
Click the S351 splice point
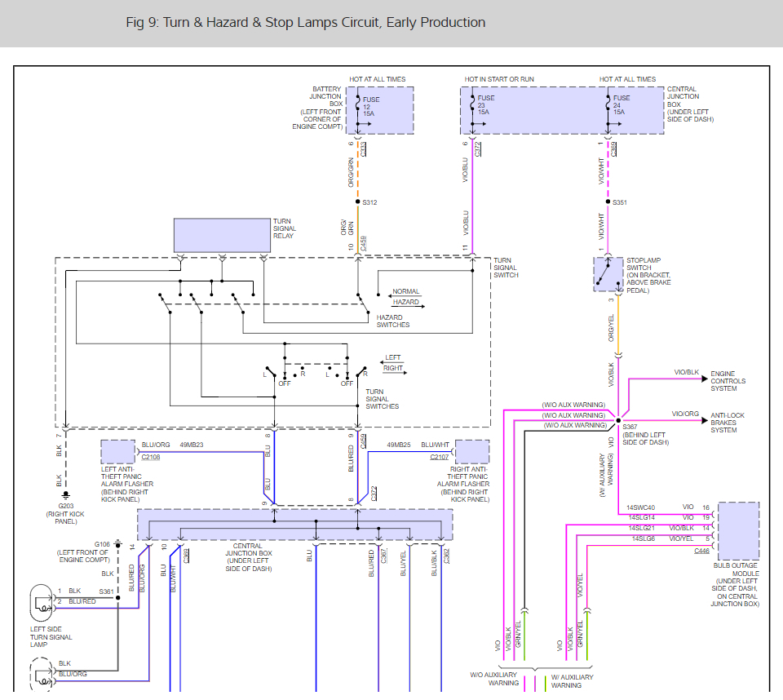click(608, 202)
